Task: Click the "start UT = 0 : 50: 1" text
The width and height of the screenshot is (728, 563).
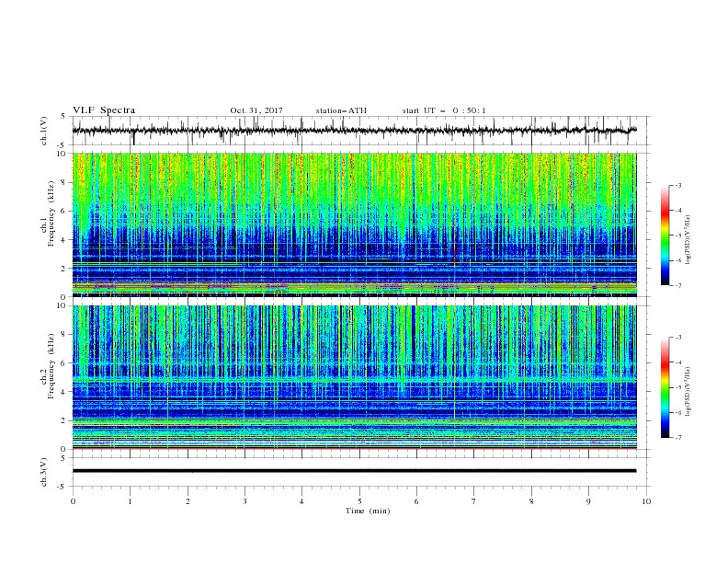Action: point(444,110)
